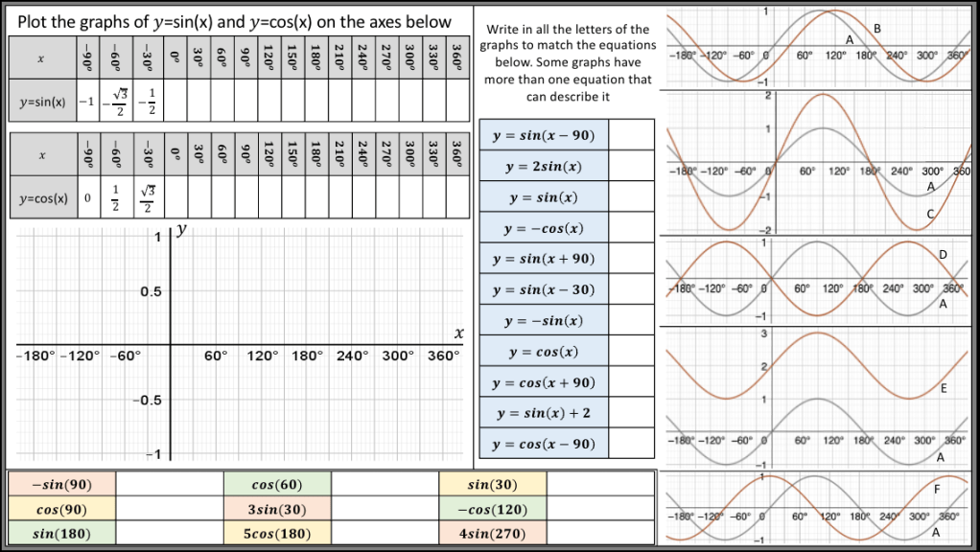
Task: Select the 3sin(30) expression cell
Action: 277,509
